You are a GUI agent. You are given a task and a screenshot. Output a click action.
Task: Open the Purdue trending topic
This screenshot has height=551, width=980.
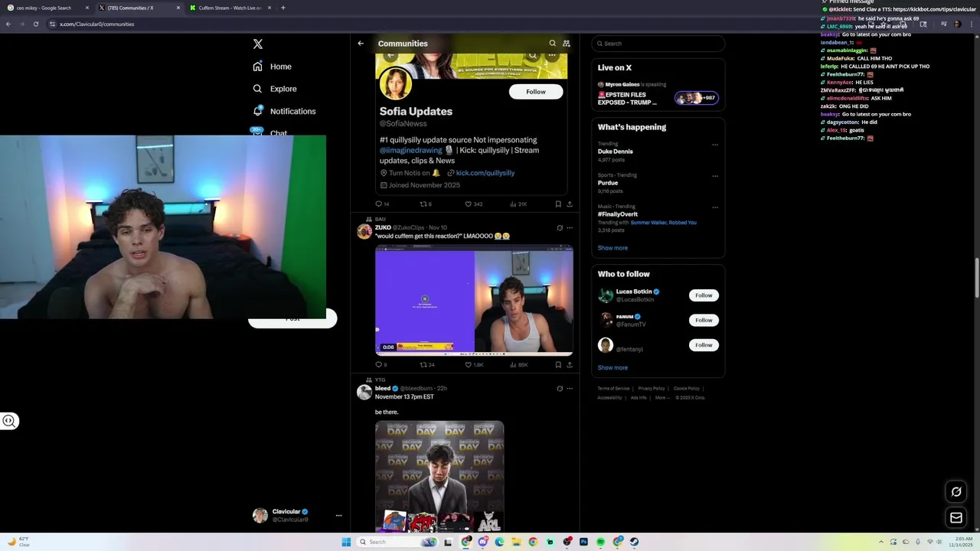point(608,183)
